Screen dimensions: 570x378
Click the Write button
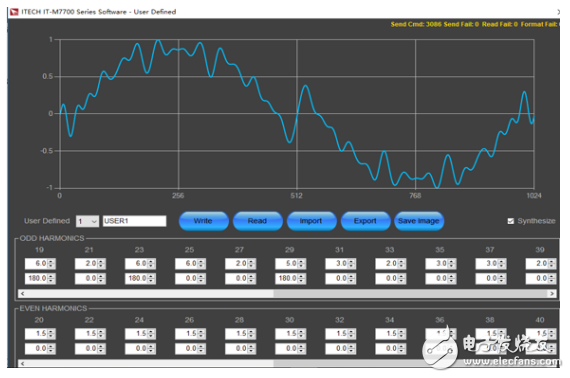(x=204, y=221)
